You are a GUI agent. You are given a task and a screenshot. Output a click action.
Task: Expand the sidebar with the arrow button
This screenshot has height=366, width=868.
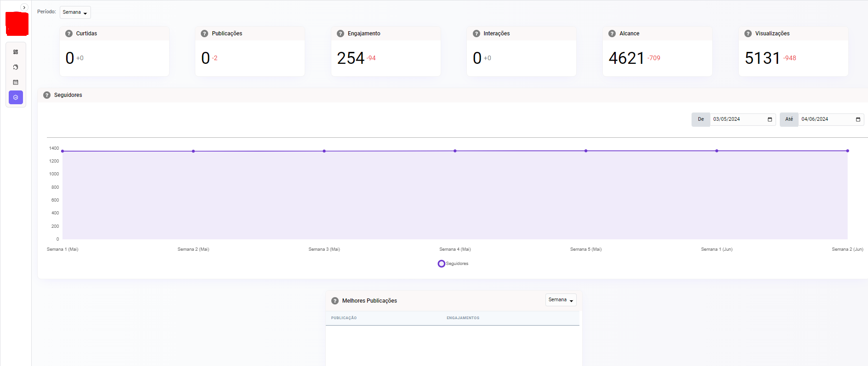pos(24,7)
